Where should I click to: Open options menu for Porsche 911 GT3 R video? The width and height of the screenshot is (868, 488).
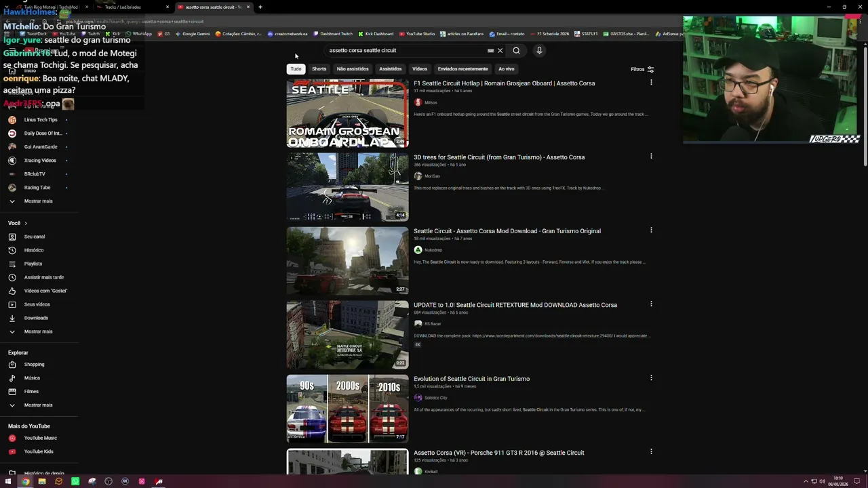pyautogui.click(x=651, y=452)
